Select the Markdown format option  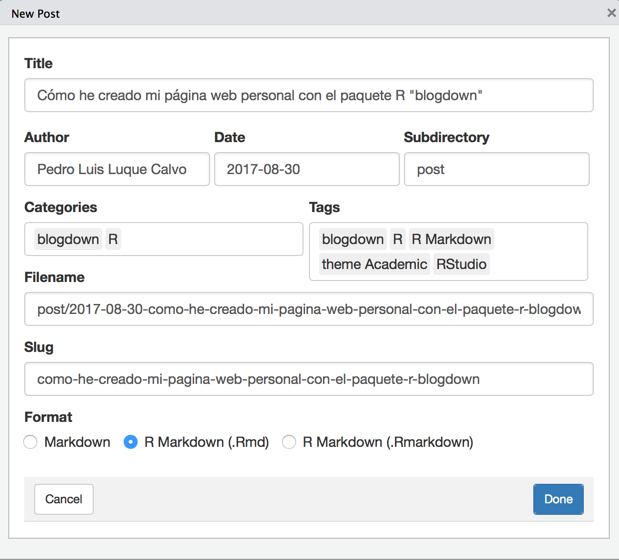pos(30,442)
